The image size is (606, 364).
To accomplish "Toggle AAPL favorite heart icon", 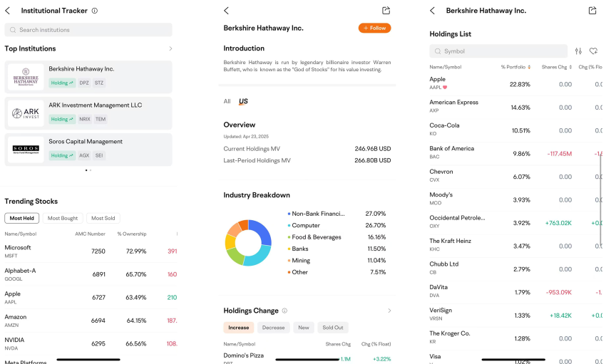I will pyautogui.click(x=445, y=88).
